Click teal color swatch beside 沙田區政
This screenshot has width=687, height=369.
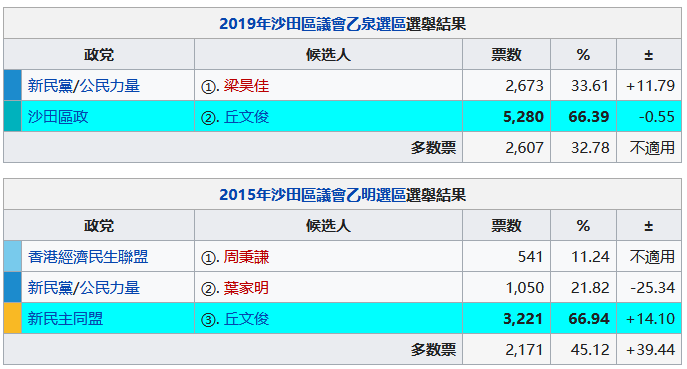(x=13, y=117)
